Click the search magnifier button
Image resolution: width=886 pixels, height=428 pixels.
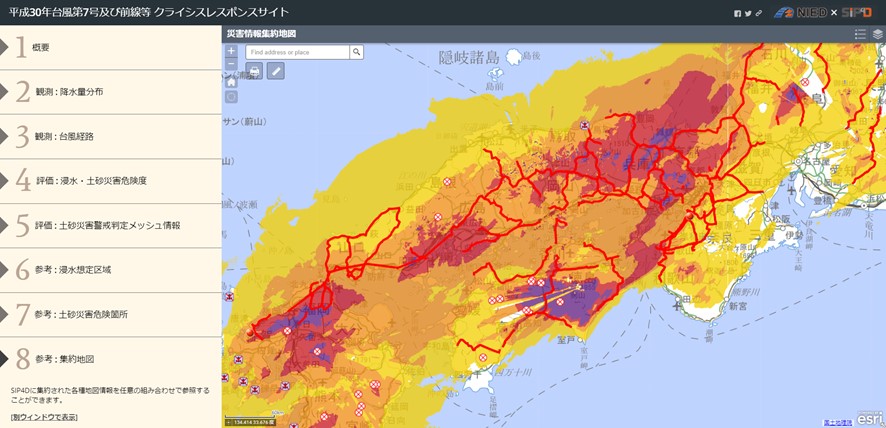click(356, 52)
